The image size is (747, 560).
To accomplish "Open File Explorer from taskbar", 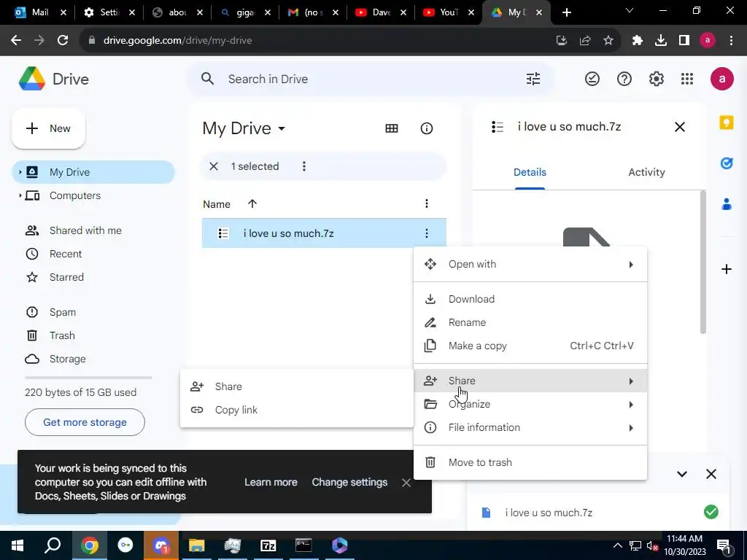I will pyautogui.click(x=197, y=545).
